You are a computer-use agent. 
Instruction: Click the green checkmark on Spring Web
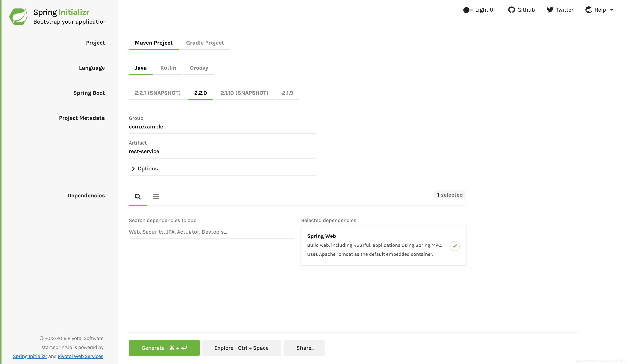455,246
